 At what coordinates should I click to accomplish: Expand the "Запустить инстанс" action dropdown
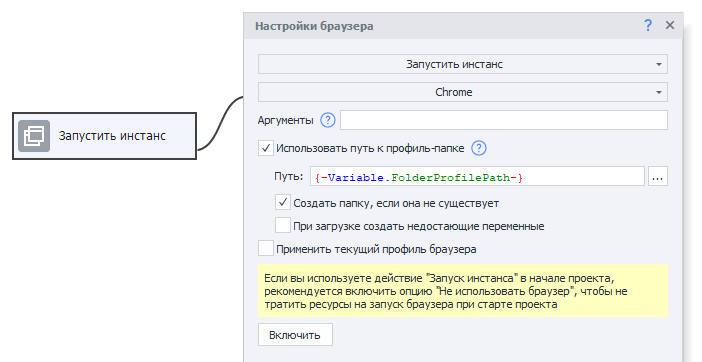point(463,64)
